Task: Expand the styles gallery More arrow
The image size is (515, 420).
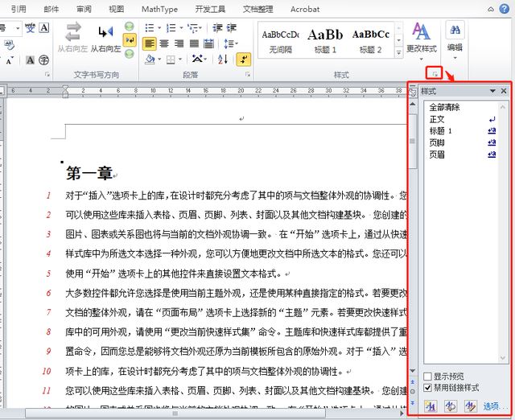Action: point(399,52)
